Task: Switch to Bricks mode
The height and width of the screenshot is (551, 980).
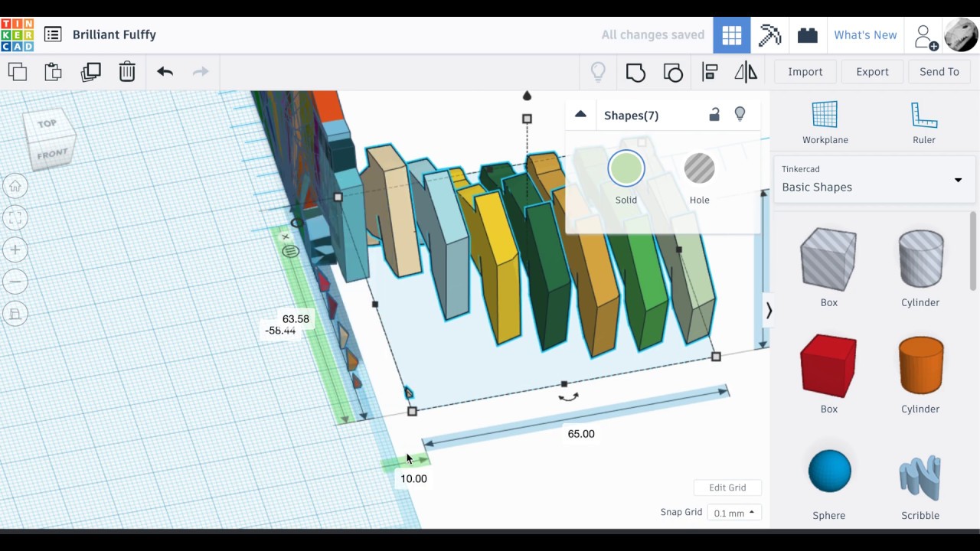Action: point(807,35)
